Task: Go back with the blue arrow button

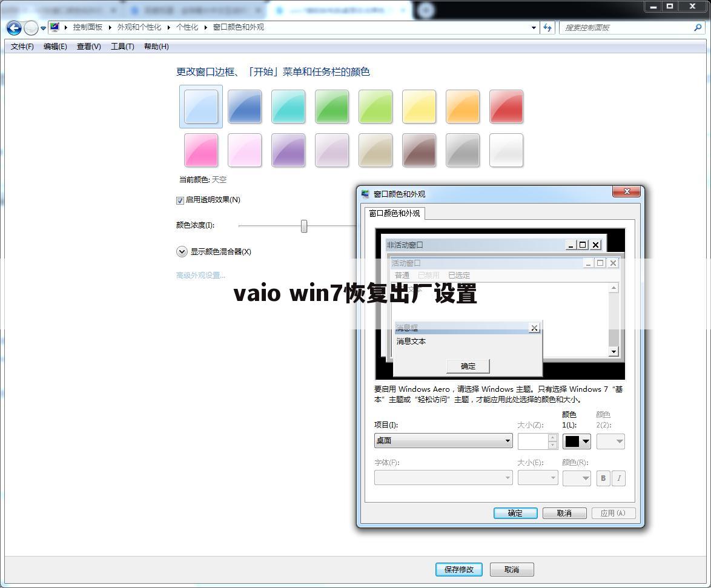Action: 14,28
